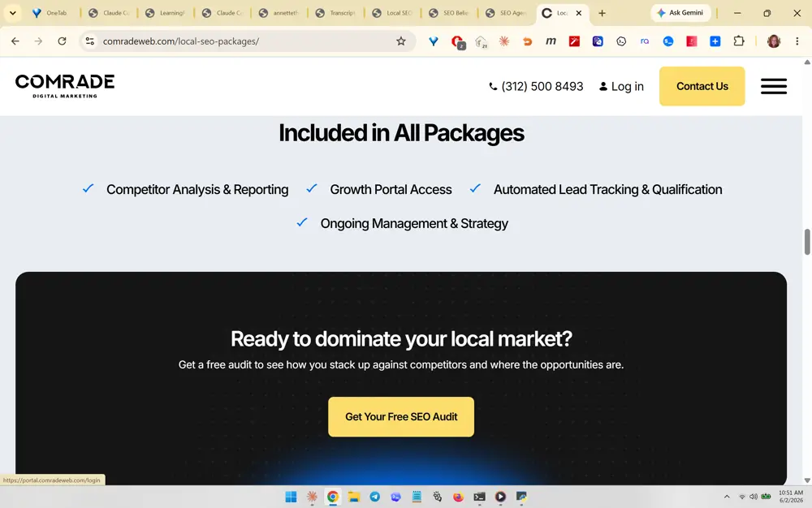Open the hamburger menu on Comrade site

(774, 86)
